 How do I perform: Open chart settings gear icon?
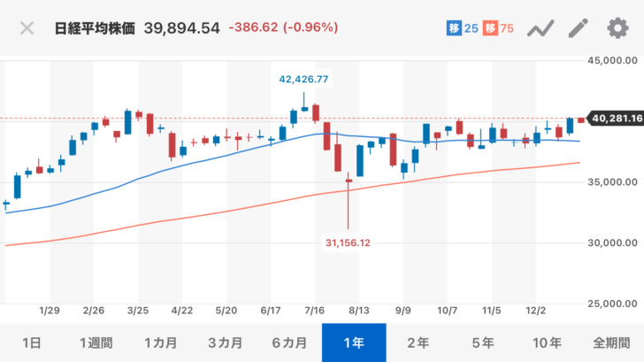(617, 28)
